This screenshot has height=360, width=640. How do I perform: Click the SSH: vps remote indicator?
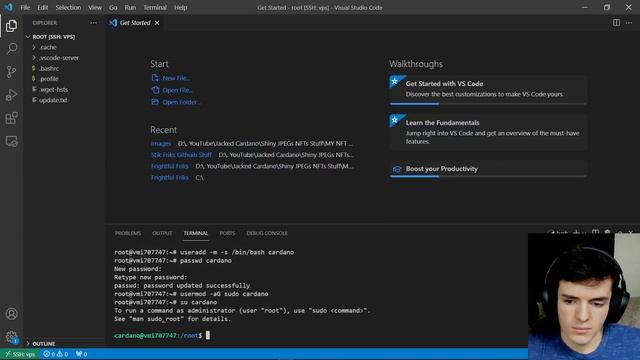coord(20,354)
